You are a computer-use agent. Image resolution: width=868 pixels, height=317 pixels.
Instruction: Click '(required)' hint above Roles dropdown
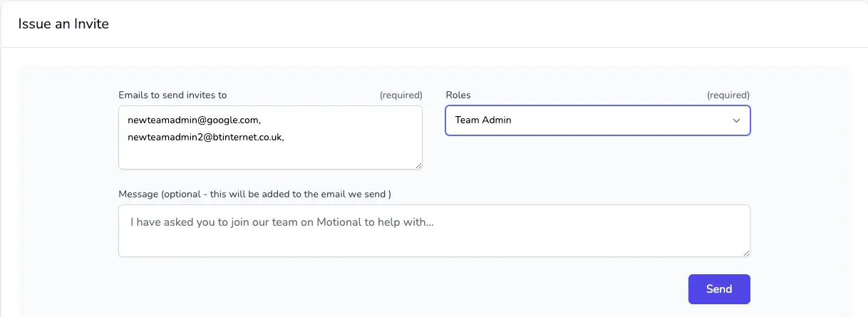click(x=728, y=95)
